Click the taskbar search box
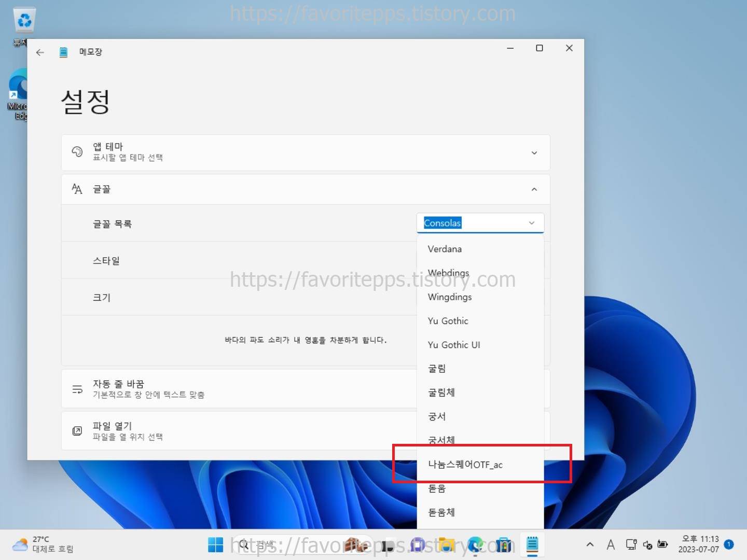Screen dimensions: 747x560 point(302,545)
